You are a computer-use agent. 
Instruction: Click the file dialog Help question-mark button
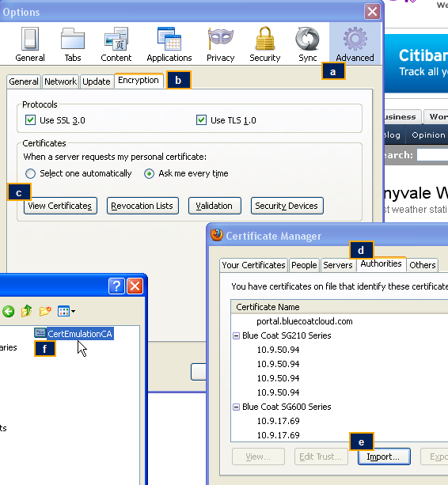coord(116,286)
